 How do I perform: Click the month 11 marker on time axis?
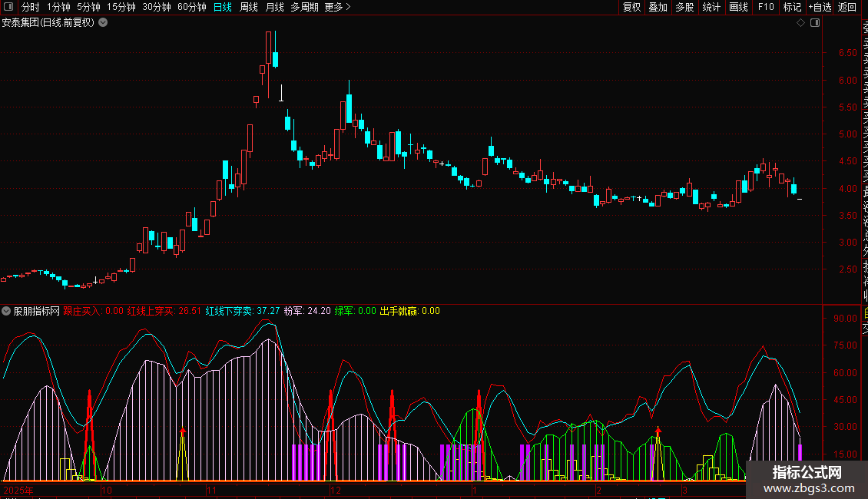tap(211, 490)
